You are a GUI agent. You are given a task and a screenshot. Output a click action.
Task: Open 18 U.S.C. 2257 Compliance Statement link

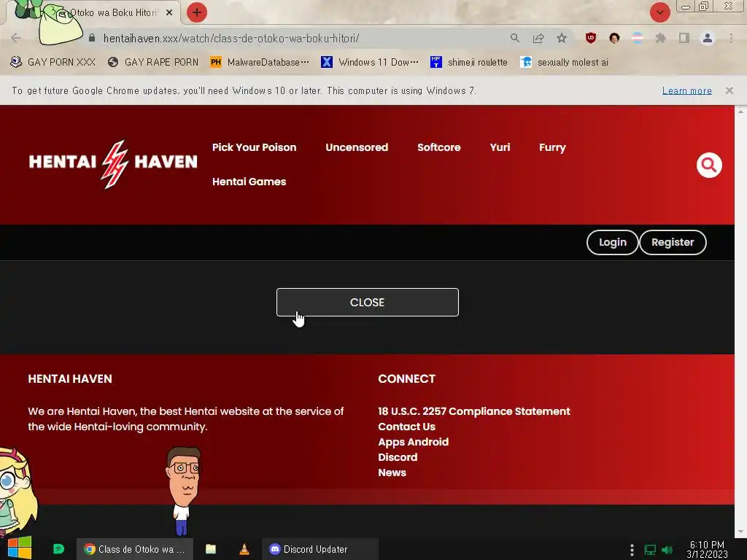(x=473, y=411)
